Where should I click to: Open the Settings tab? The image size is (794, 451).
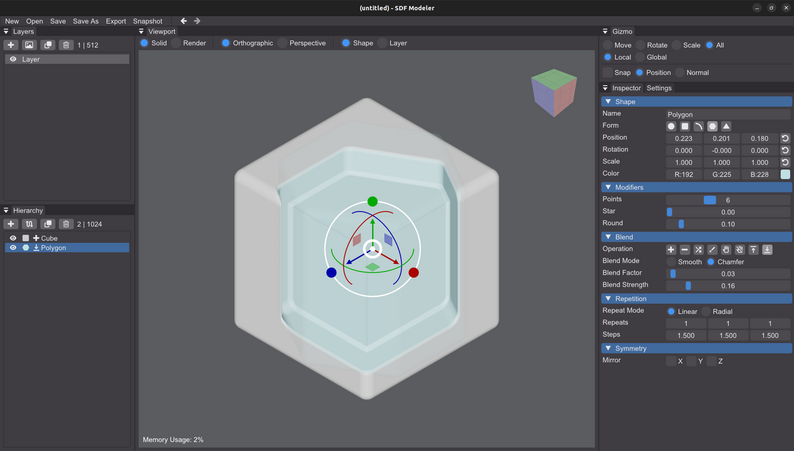659,88
